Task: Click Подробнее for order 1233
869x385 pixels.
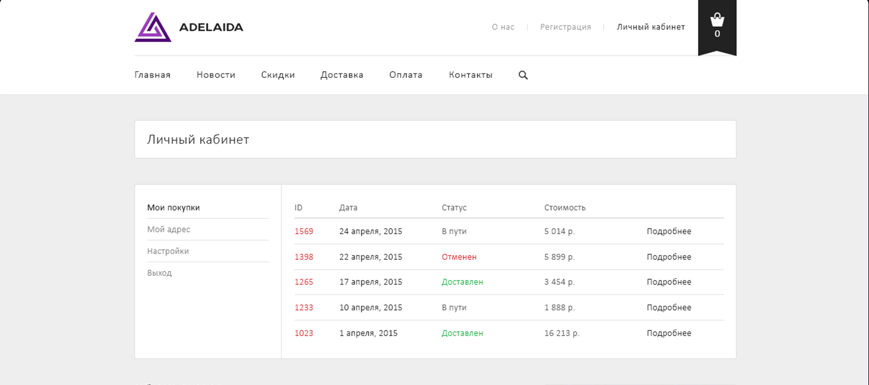Action: (x=669, y=307)
